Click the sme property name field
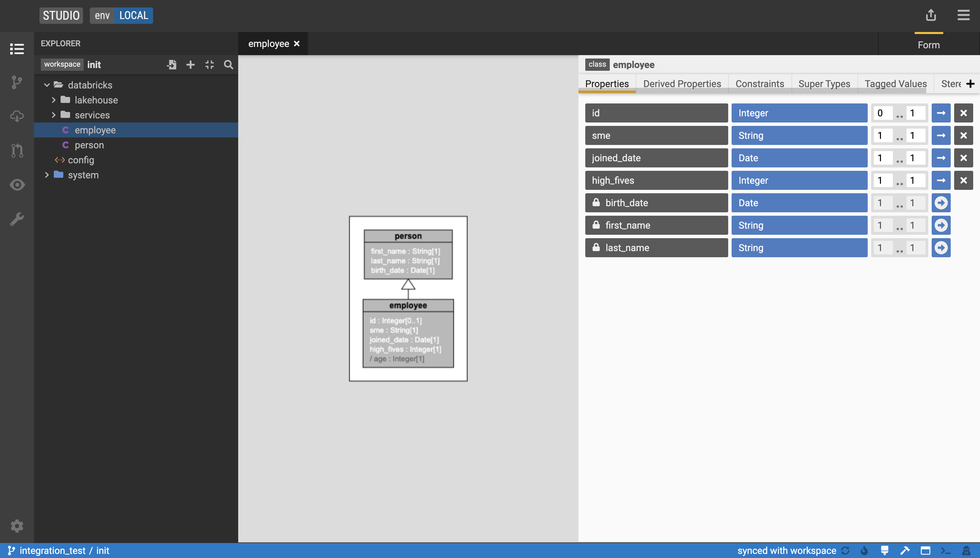The image size is (980, 558). coord(656,135)
